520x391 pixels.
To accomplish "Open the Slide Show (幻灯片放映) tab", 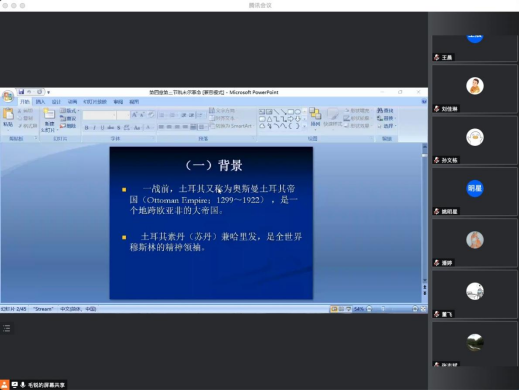I will point(95,102).
